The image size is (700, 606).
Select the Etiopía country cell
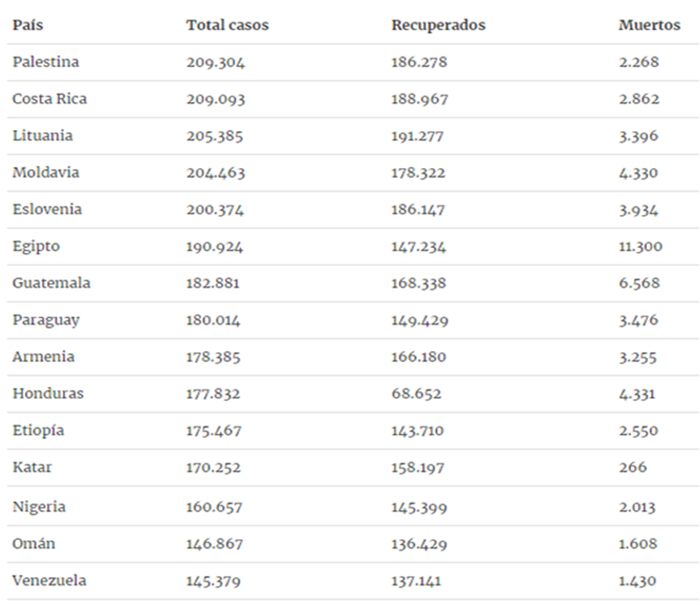coord(38,431)
